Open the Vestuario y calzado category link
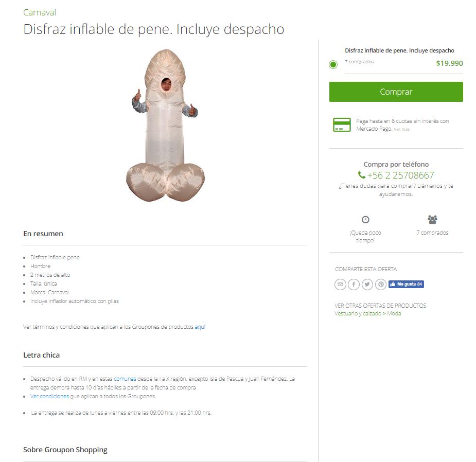Viewport: 476px width, 462px height. pyautogui.click(x=358, y=313)
